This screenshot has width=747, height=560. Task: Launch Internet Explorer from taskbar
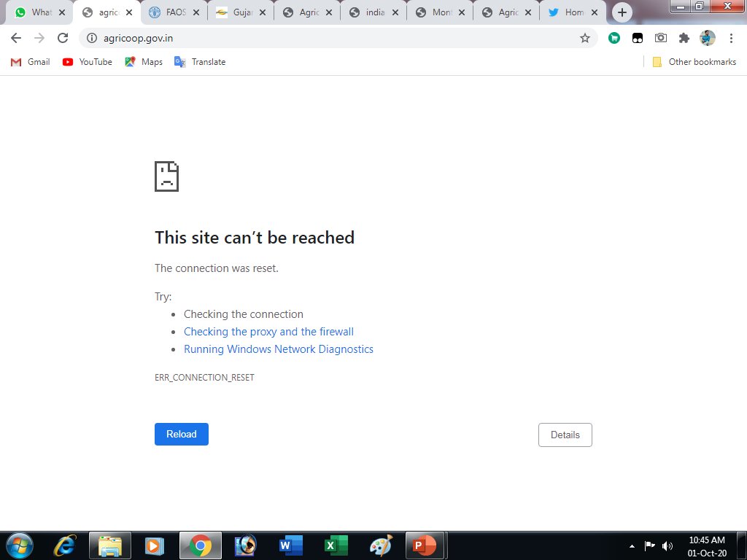click(x=65, y=545)
